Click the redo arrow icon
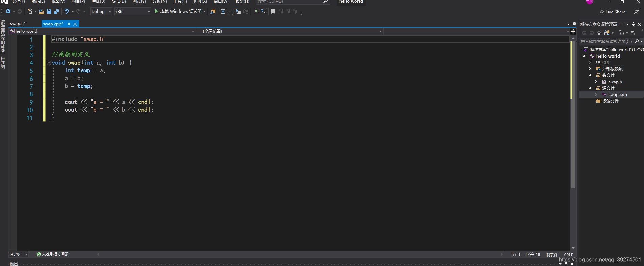 point(78,12)
